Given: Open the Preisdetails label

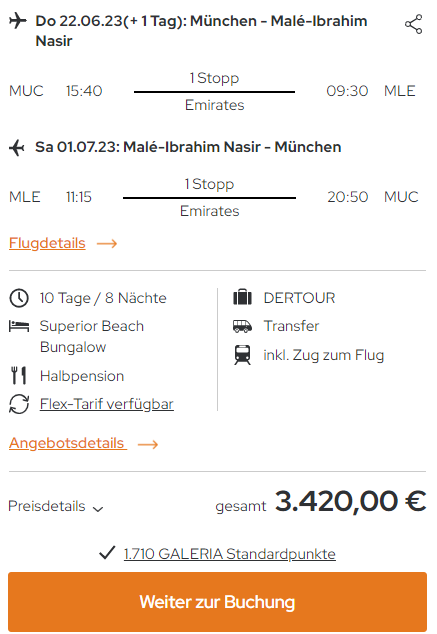Looking at the screenshot, I should pos(47,506).
